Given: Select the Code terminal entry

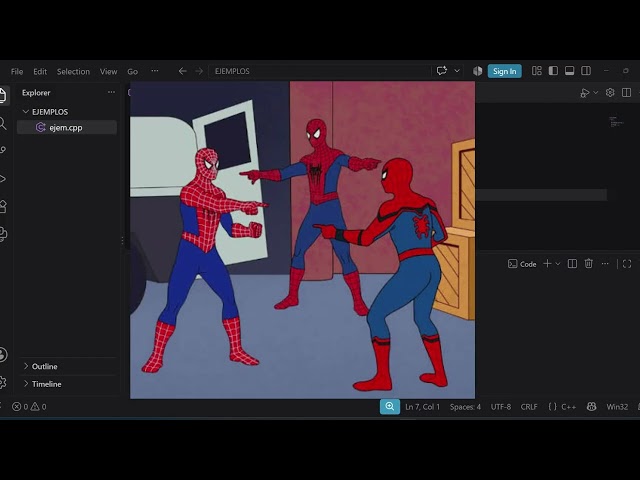Looking at the screenshot, I should [x=522, y=264].
